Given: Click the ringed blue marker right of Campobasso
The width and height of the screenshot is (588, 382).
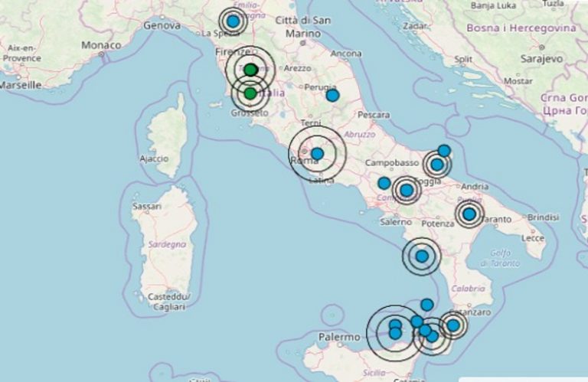Looking at the screenshot, I should coord(437,164).
